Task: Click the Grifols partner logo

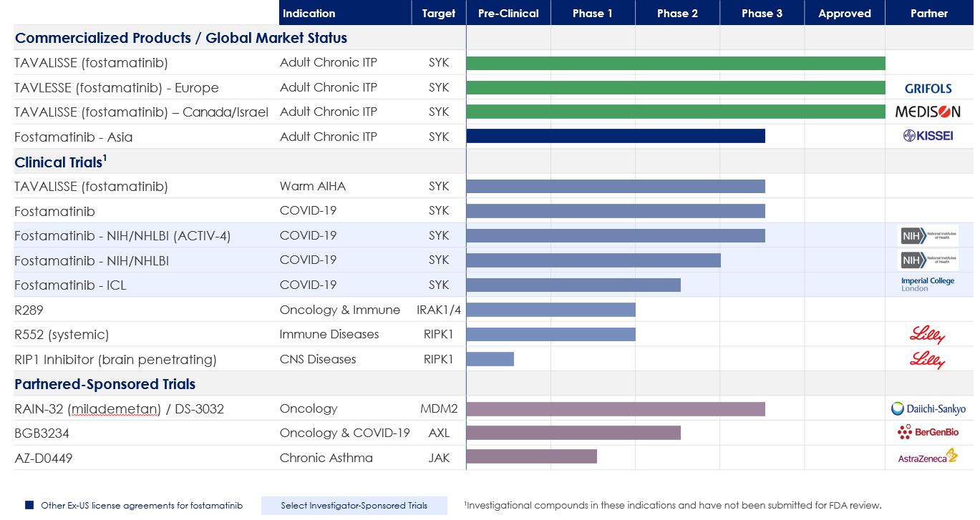Action: click(928, 89)
